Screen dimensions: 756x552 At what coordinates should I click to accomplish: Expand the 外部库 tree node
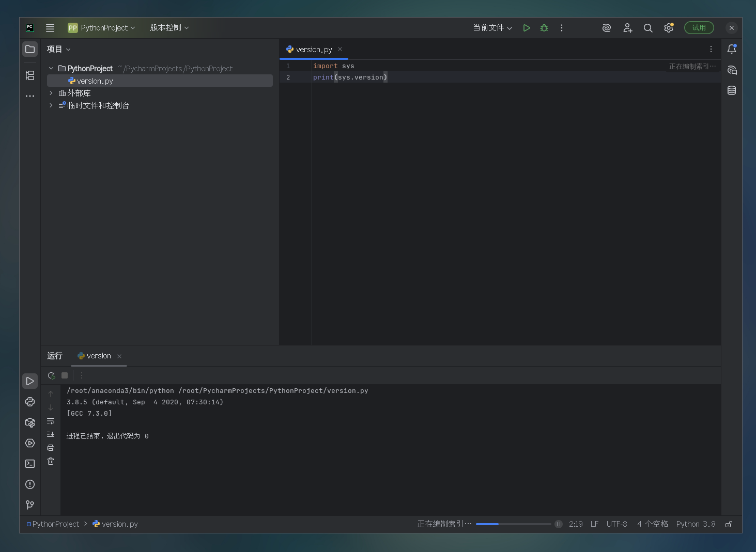(51, 93)
